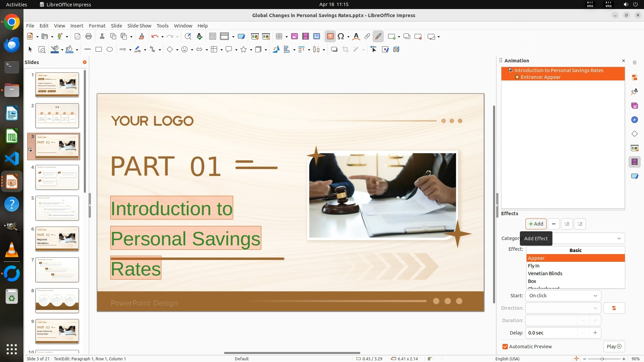Open Slide Transition sidebar deck icon
The height and width of the screenshot is (362, 644).
point(634,148)
